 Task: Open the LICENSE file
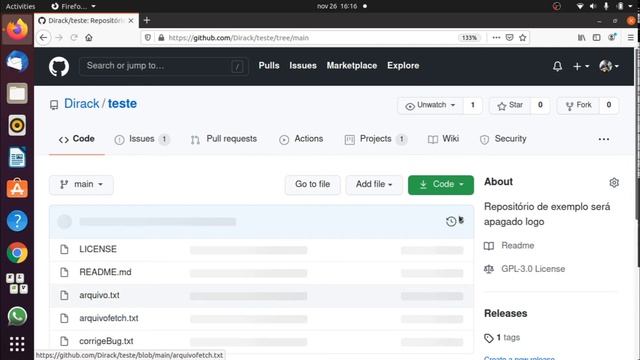[98, 249]
